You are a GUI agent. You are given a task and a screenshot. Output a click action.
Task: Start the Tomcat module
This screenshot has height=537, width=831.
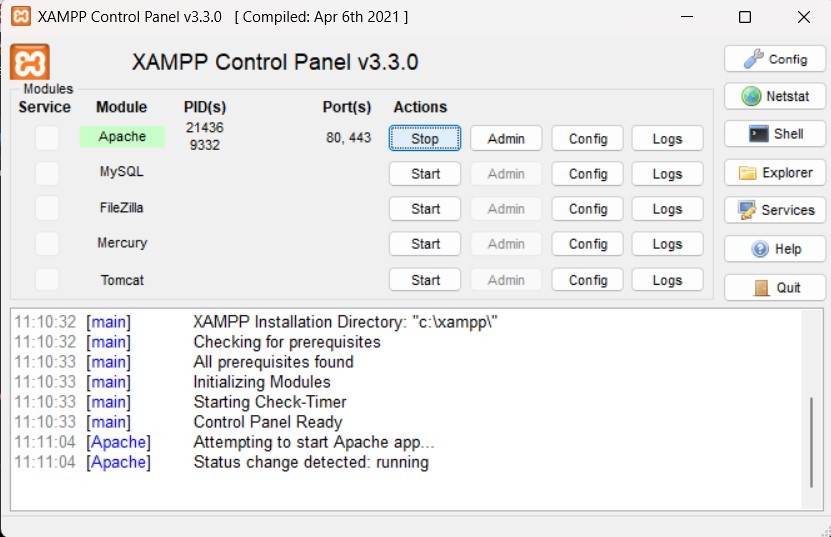click(x=425, y=280)
